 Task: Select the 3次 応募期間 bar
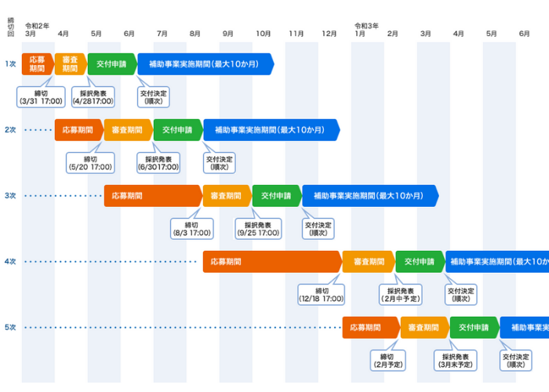151,195
